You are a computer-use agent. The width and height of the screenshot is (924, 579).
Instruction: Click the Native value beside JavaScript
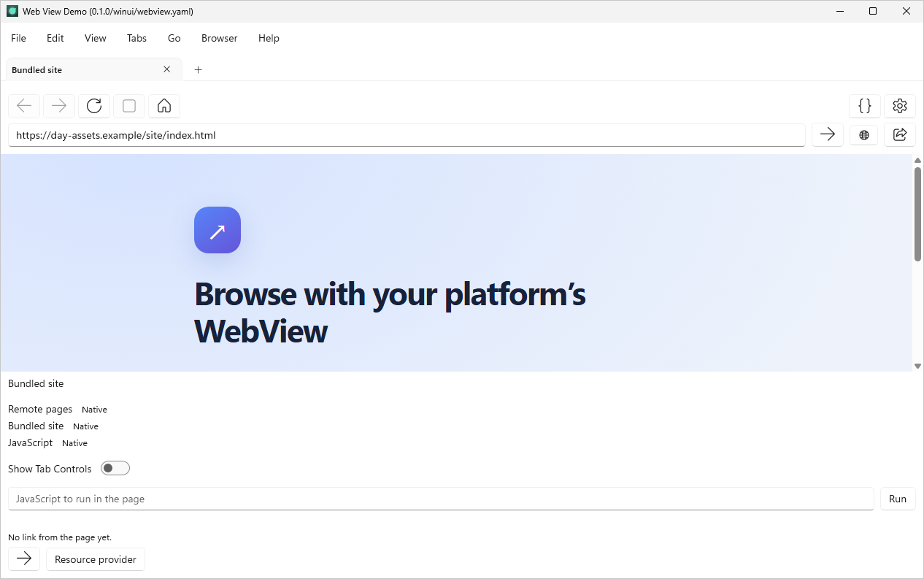coord(74,443)
